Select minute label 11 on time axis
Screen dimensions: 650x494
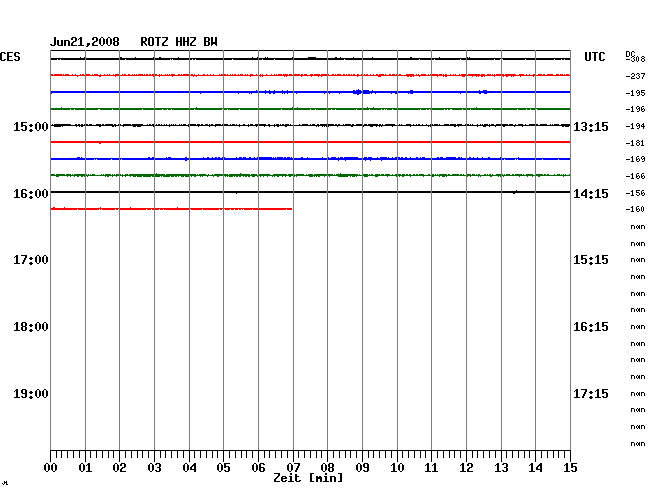tap(431, 468)
